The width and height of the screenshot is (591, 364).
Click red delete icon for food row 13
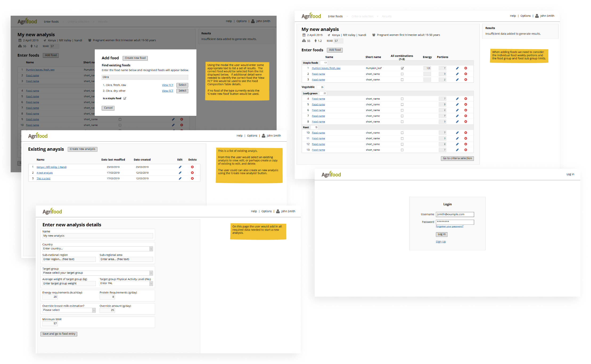466,150
